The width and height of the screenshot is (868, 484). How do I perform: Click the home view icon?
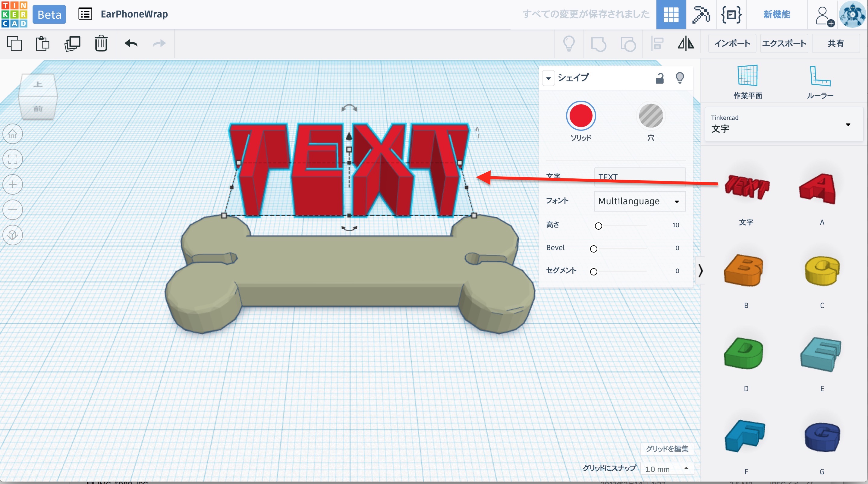12,134
